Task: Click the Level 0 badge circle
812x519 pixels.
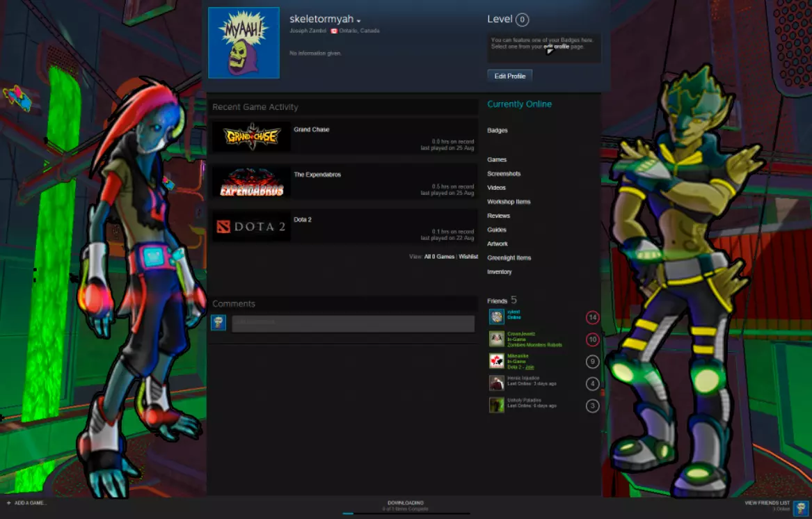Action: [x=522, y=19]
